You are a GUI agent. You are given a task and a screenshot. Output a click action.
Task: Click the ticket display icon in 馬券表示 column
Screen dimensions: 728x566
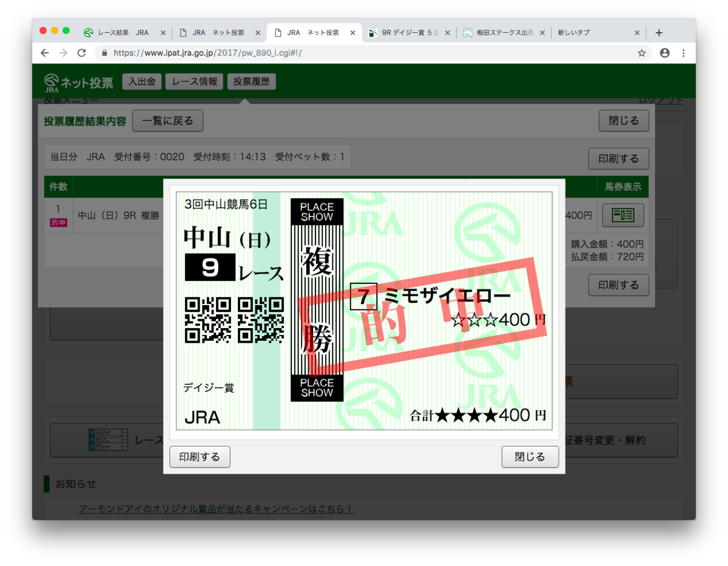pos(622,215)
